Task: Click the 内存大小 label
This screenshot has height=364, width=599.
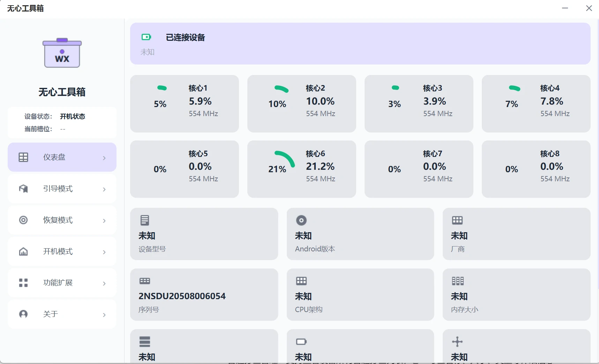Action: (x=464, y=310)
